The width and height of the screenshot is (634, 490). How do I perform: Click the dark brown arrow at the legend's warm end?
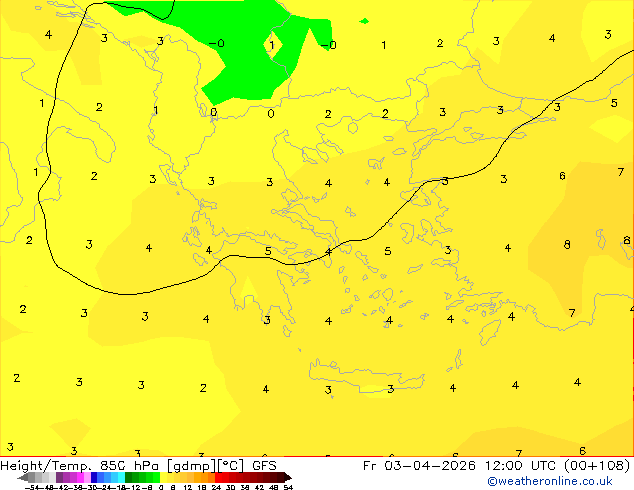pyautogui.click(x=287, y=477)
